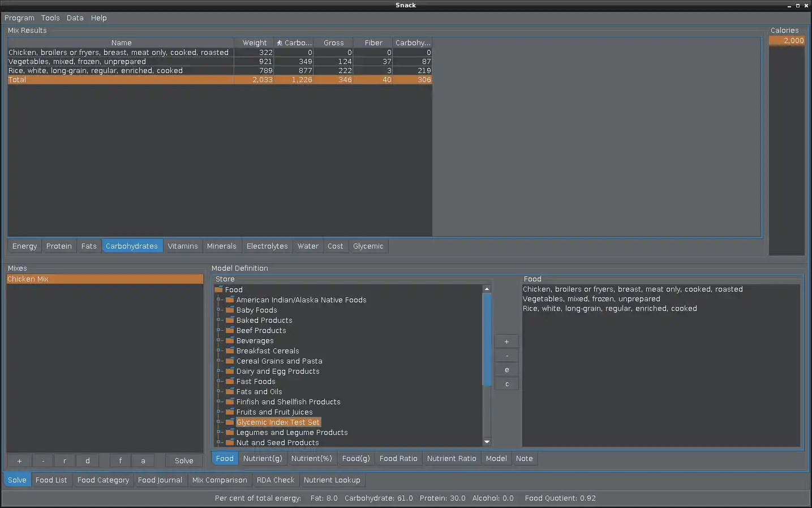812x508 pixels.
Task: Switch to the Glycemic results tab
Action: pyautogui.click(x=368, y=246)
